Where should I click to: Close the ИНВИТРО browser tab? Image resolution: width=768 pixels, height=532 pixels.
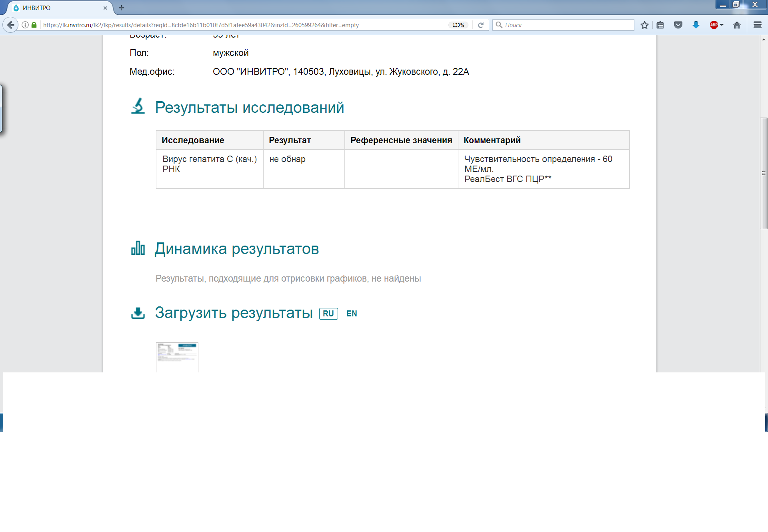(105, 8)
